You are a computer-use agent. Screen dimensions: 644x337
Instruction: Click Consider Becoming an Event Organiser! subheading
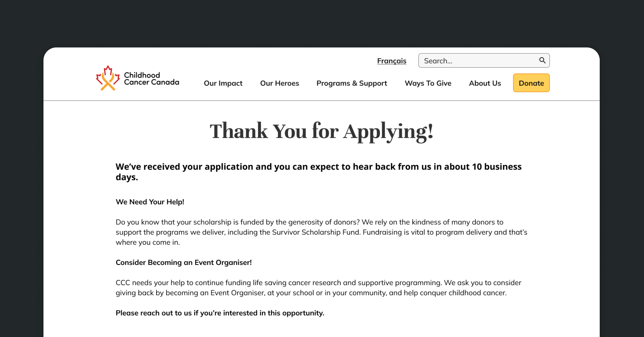(x=184, y=263)
